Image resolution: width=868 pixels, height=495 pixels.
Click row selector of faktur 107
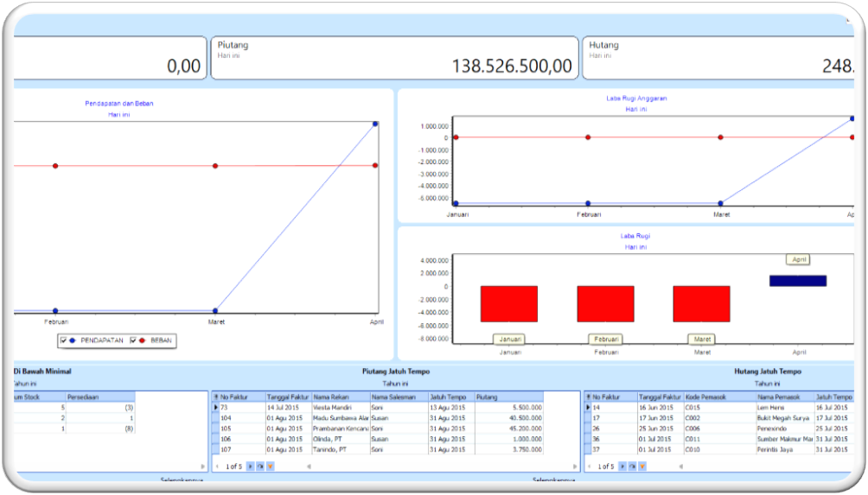[x=216, y=450]
